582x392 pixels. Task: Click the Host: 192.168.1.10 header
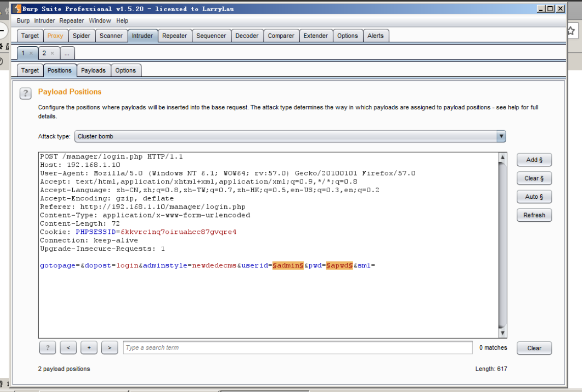80,165
